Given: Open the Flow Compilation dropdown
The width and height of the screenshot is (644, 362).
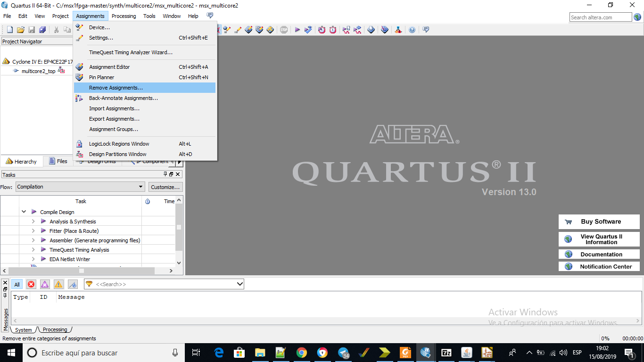Looking at the screenshot, I should point(80,187).
